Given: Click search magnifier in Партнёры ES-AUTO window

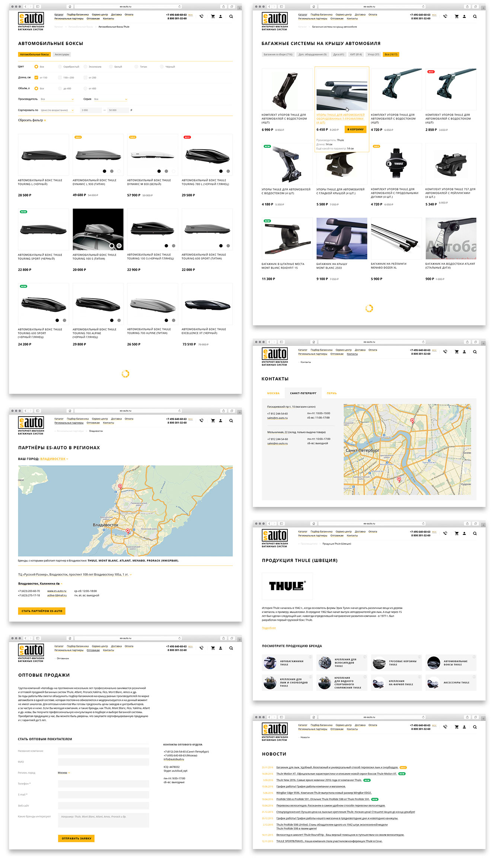Looking at the screenshot, I should 231,421.
